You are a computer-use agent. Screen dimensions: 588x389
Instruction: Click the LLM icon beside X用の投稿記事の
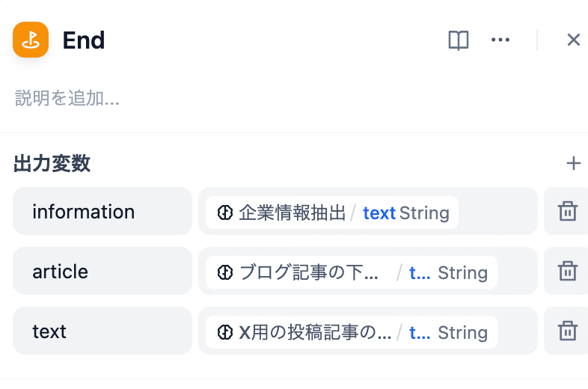click(x=225, y=332)
